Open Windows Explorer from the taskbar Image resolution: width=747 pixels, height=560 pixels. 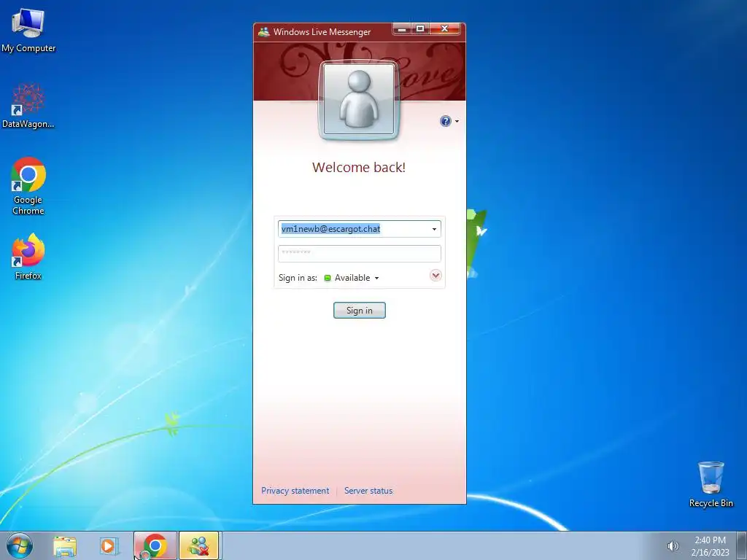65,545
